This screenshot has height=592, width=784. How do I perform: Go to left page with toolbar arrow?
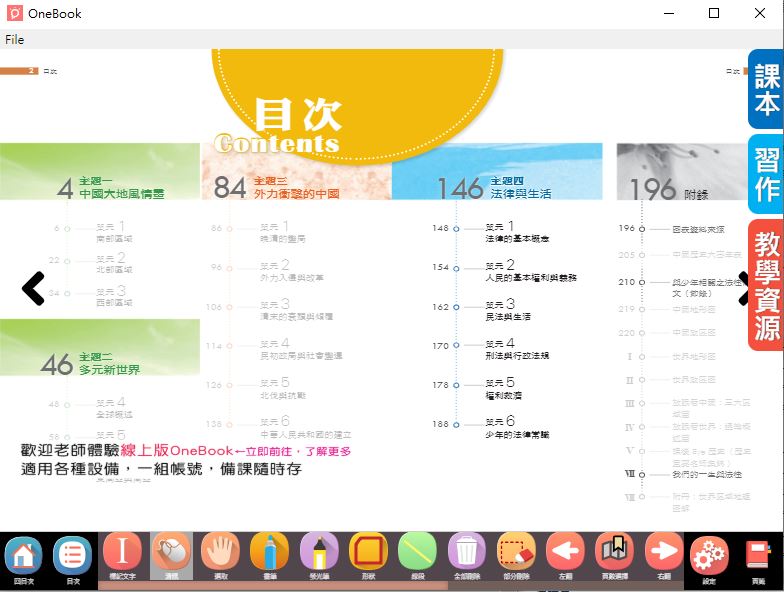(x=565, y=553)
